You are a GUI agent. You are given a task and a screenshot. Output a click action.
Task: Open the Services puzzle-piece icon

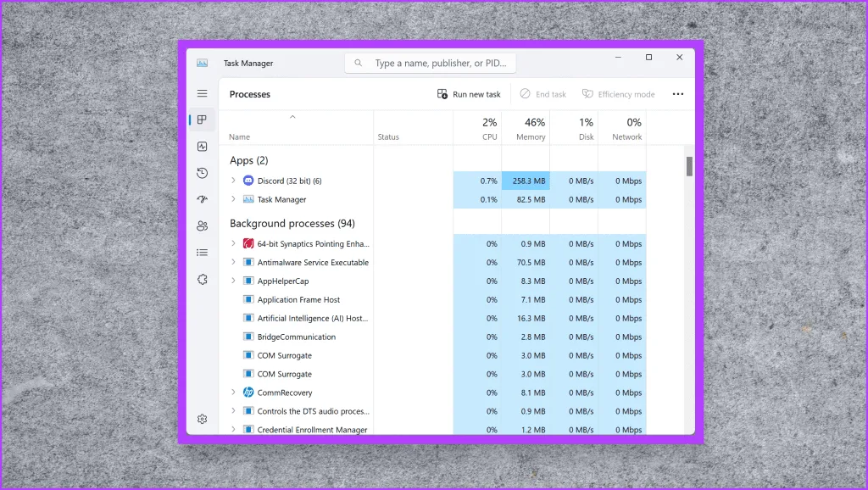point(202,279)
